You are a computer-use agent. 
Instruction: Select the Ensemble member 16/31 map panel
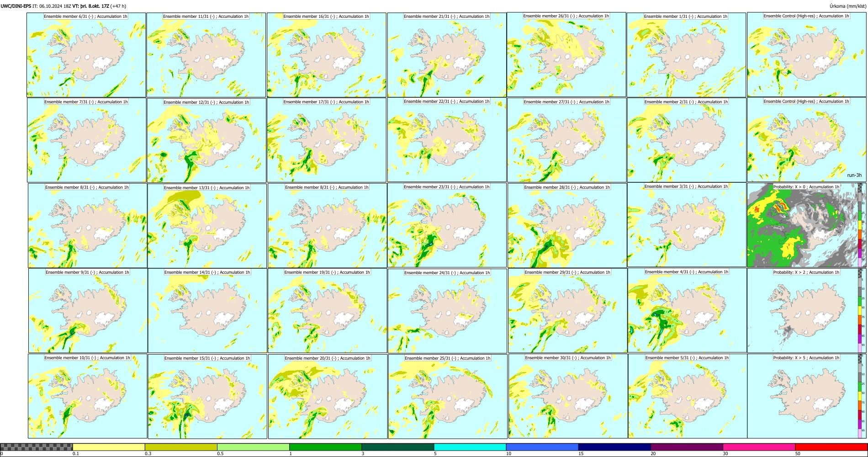click(327, 55)
